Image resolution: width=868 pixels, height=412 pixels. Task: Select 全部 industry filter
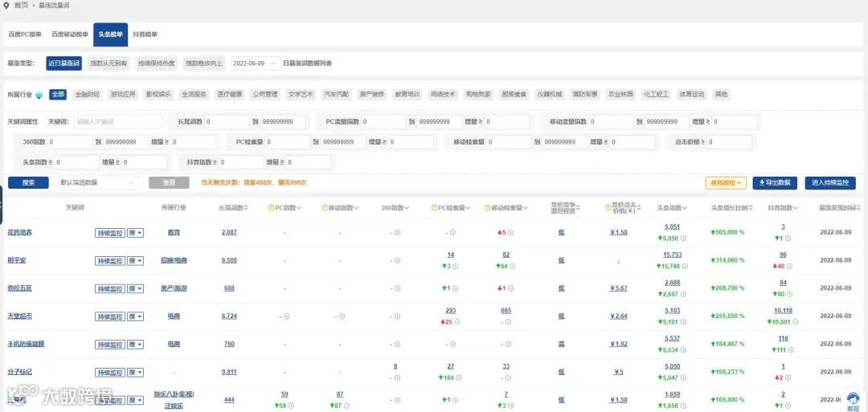[58, 95]
